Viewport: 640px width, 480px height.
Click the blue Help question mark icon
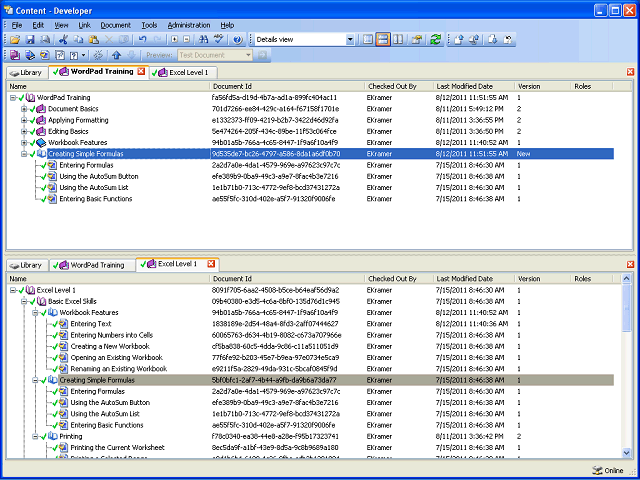[x=237, y=40]
